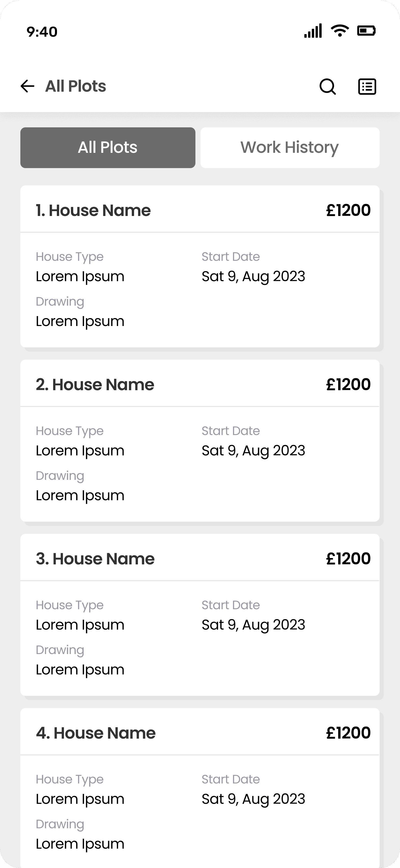400x868 pixels.
Task: Tap the Wi-Fi status icon
Action: pos(340,31)
